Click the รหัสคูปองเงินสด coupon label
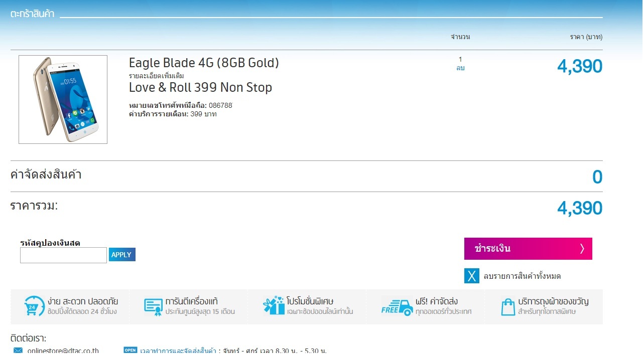 pyautogui.click(x=50, y=243)
